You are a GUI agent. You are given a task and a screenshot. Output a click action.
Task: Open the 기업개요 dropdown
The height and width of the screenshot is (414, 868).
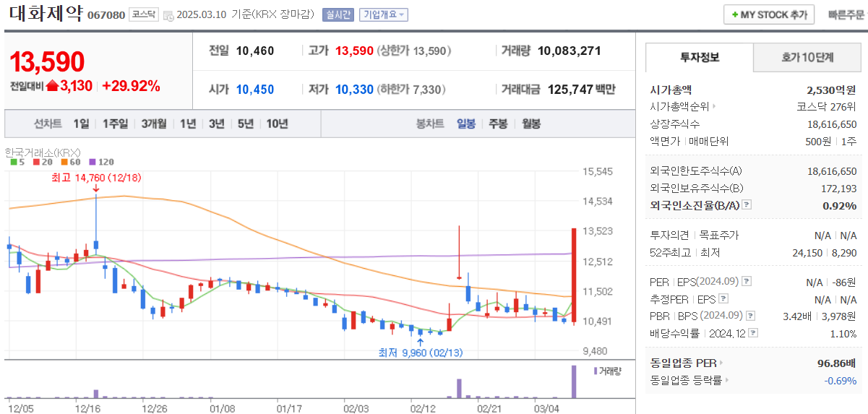pos(384,14)
